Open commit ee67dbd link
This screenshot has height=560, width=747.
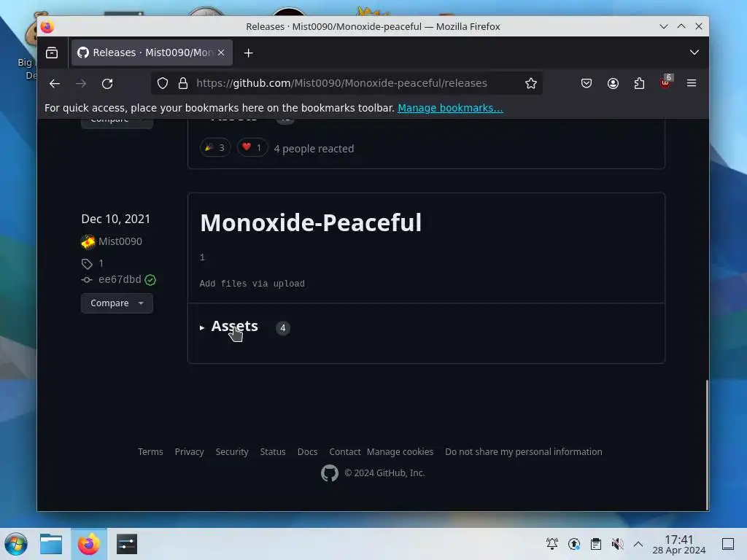click(x=120, y=279)
